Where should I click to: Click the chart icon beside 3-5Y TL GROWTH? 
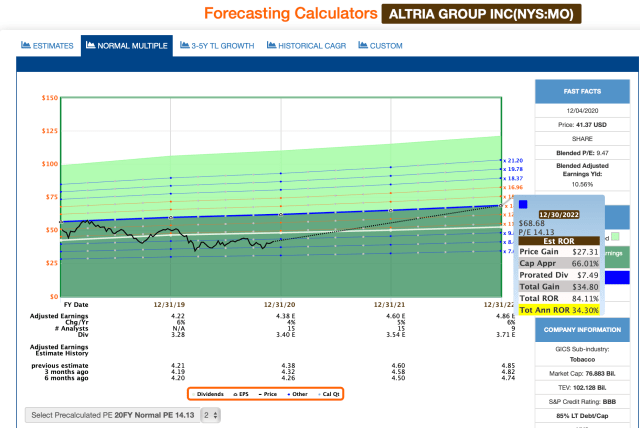(x=184, y=45)
